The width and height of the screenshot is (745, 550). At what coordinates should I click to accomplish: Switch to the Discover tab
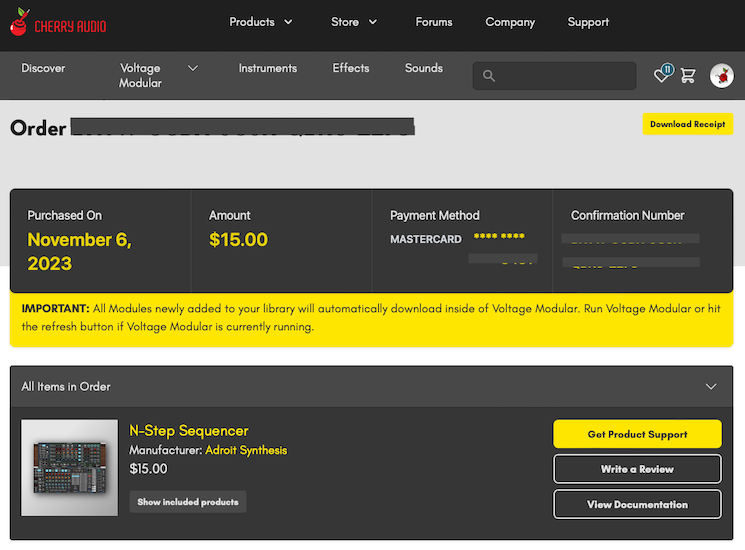coord(43,68)
